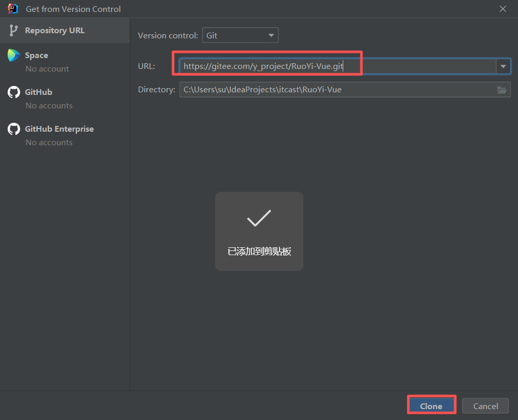
Task: Expand the URL history dropdown arrow
Action: [x=503, y=66]
